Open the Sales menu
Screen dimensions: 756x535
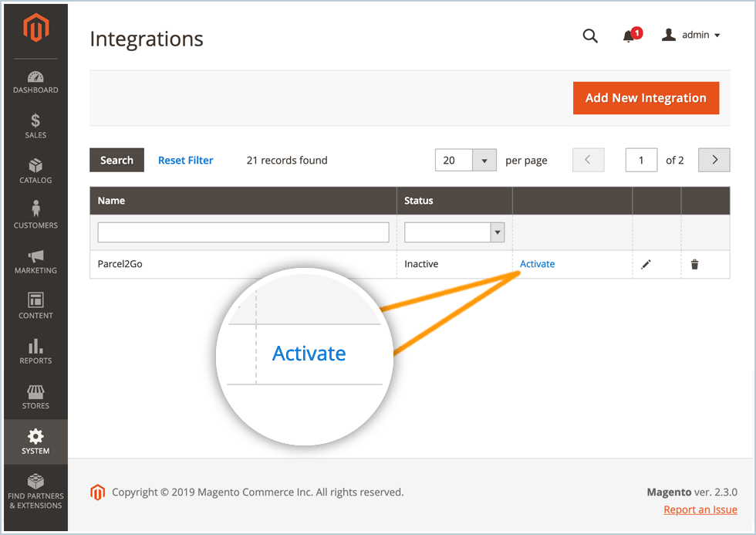[35, 127]
